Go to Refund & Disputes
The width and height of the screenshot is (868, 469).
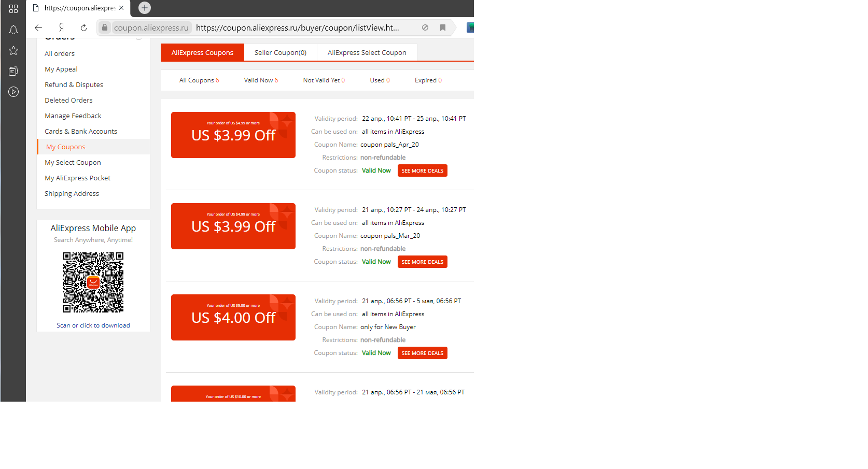tap(74, 84)
